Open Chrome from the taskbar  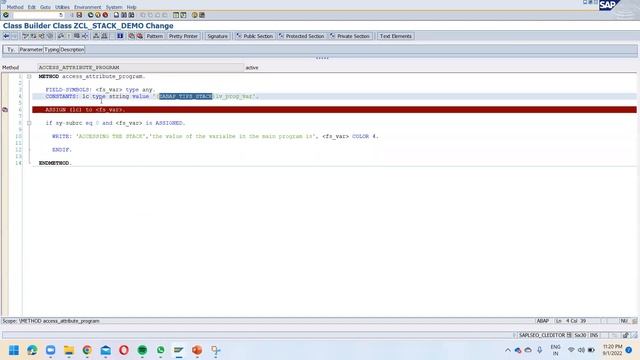87,350
